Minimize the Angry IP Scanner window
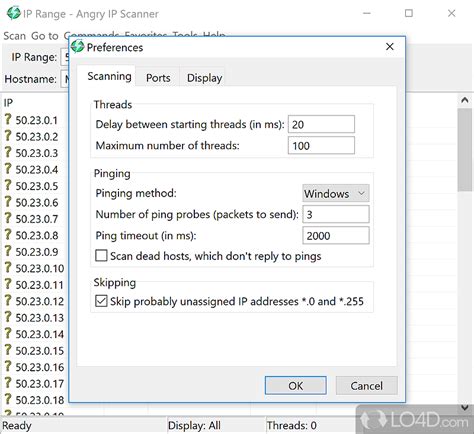474x434 pixels. (367, 13)
